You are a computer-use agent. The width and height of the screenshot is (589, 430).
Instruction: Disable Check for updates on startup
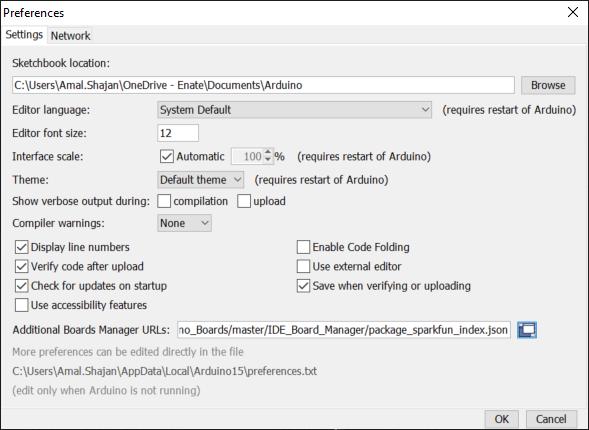21,286
